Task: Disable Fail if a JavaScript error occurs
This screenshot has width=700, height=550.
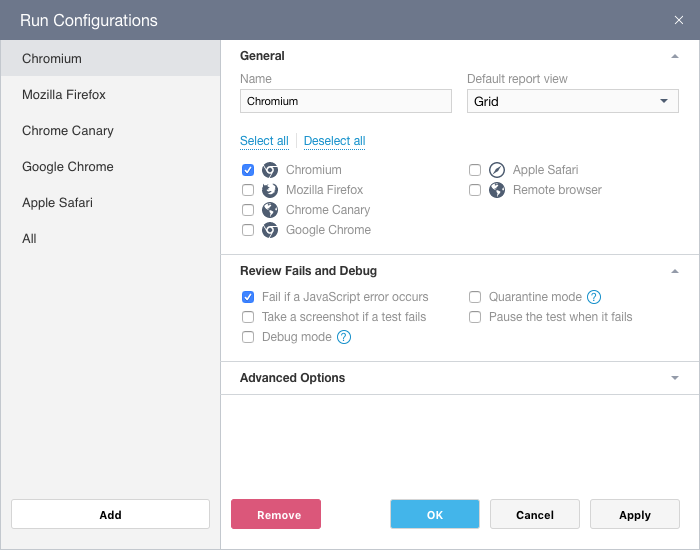Action: point(248,297)
